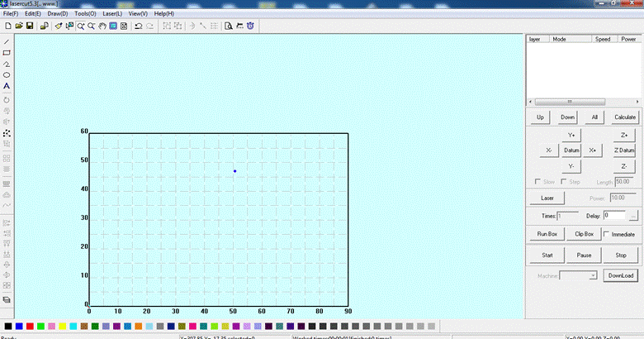
Task: Pick the yellow color swatch
Action: click(63, 327)
